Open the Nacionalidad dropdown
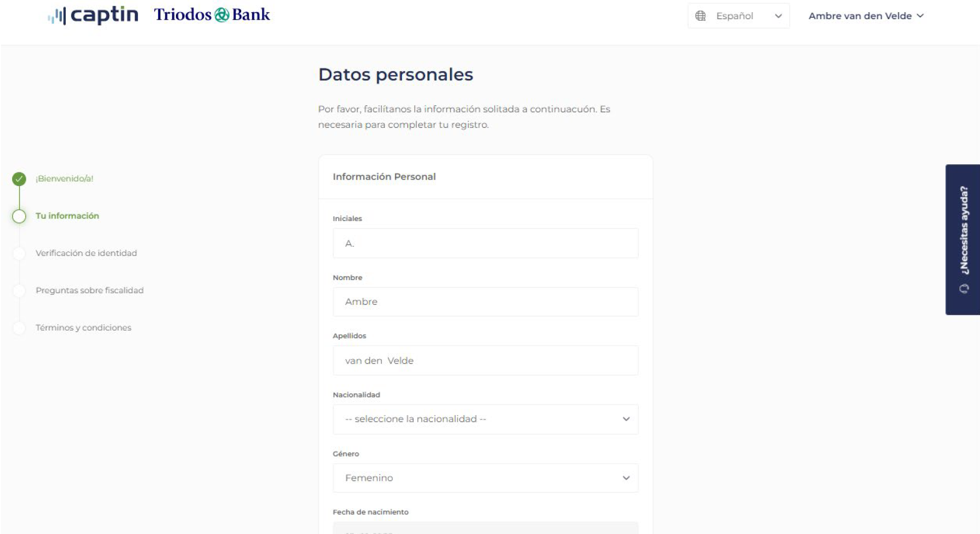This screenshot has height=534, width=980. pos(485,419)
